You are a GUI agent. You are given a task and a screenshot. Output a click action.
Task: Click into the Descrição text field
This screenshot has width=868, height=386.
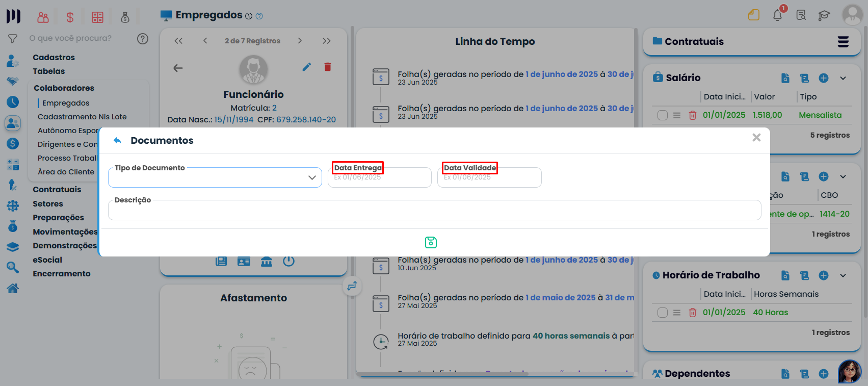pyautogui.click(x=435, y=210)
